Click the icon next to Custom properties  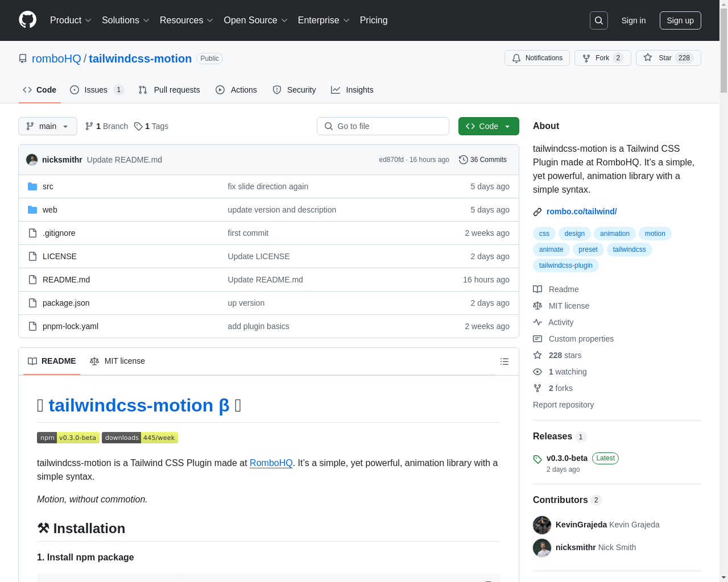(x=537, y=339)
